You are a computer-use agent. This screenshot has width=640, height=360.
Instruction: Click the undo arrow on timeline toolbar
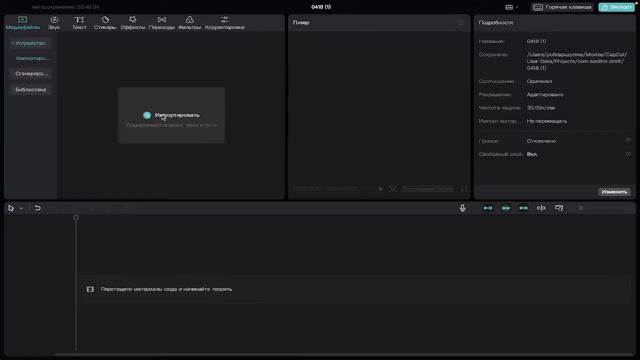[x=38, y=208]
